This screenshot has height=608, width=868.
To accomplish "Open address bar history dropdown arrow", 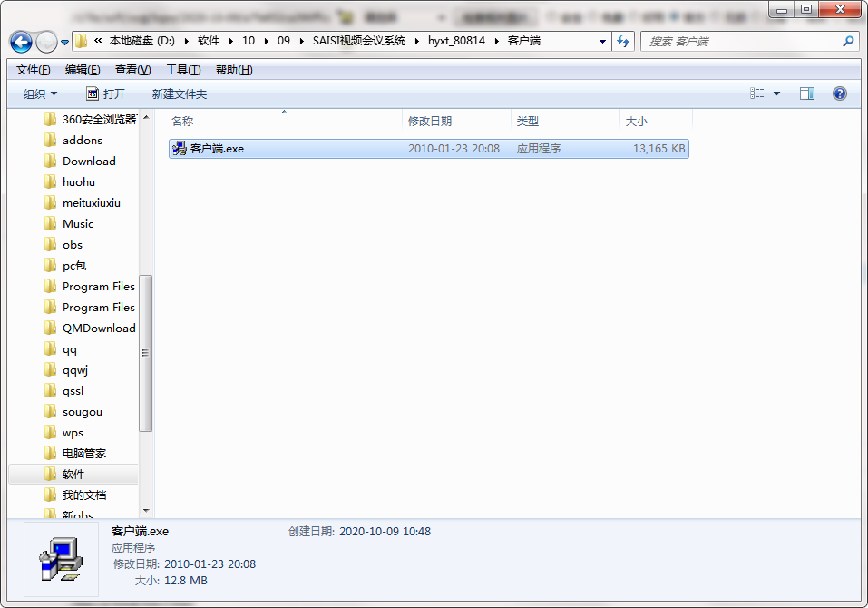I will (x=602, y=42).
